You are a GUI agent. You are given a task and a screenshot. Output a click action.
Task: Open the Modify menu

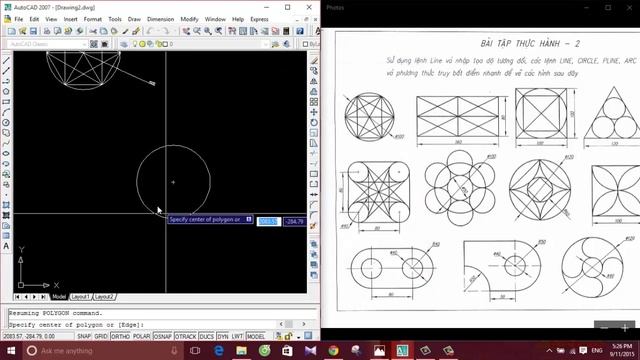[x=189, y=19]
